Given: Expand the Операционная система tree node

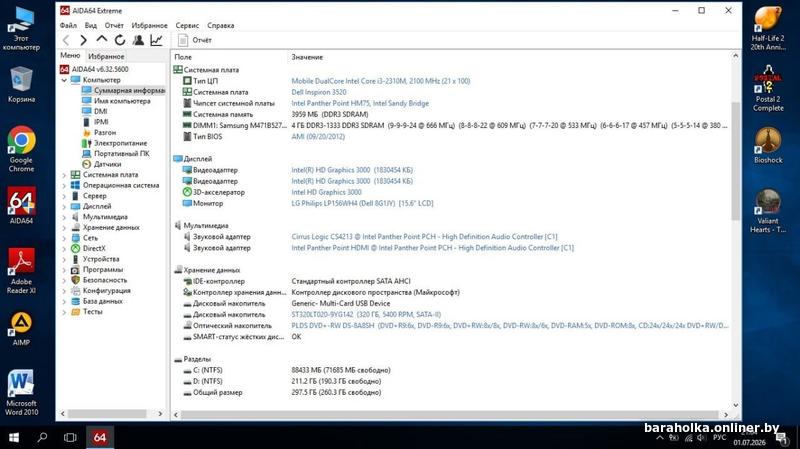Looking at the screenshot, I should 64,186.
